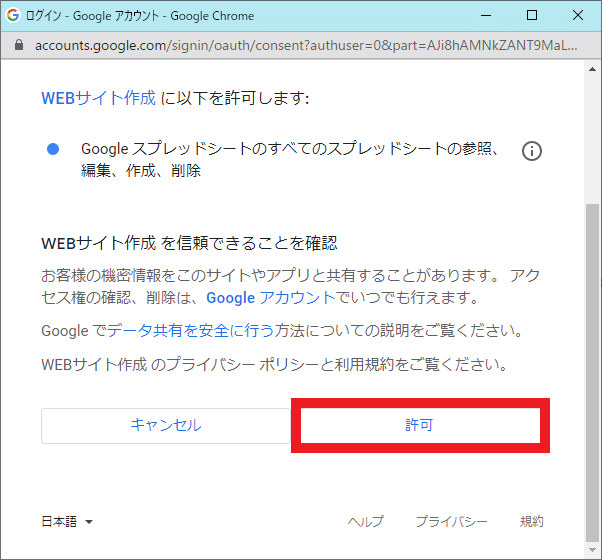This screenshot has height=560, width=602.
Task: Open the 日本語 language dropdown
Action: coord(67,521)
